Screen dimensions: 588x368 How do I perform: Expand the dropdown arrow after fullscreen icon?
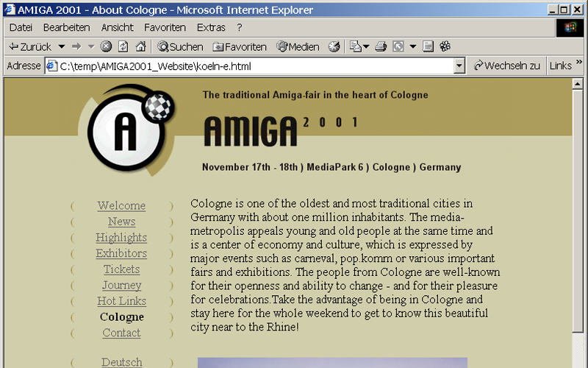click(x=413, y=47)
